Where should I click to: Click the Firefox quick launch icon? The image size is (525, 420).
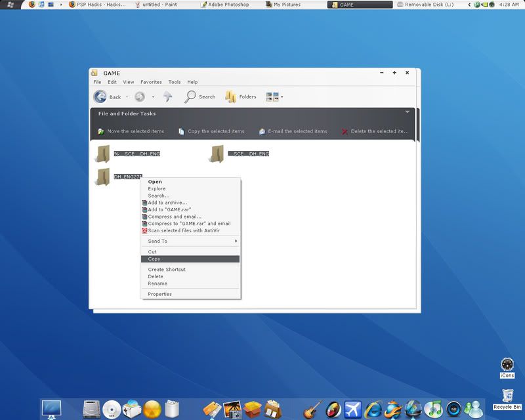[x=31, y=5]
